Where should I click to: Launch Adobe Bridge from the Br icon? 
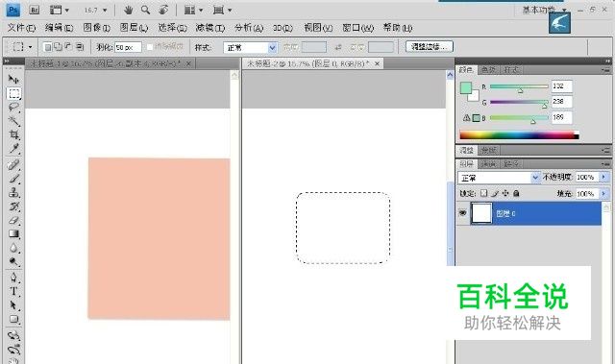point(35,10)
